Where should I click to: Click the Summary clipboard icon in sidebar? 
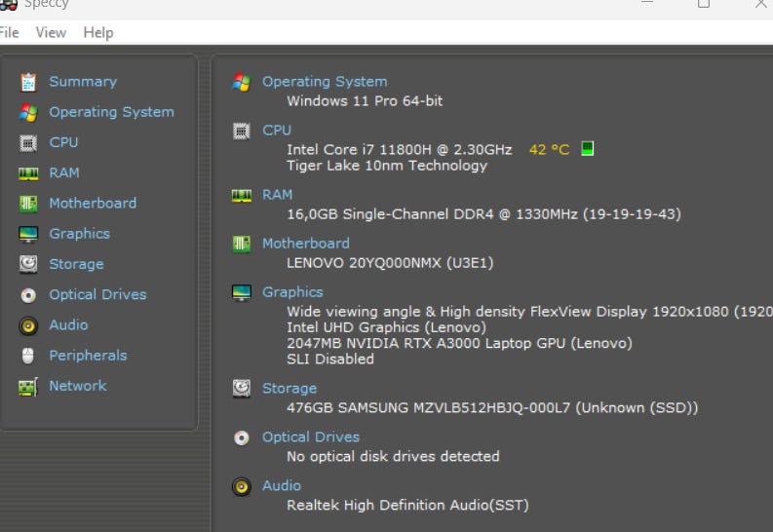(28, 82)
